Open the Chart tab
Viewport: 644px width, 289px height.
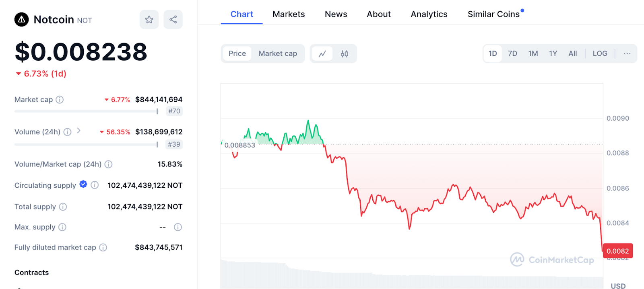click(242, 14)
